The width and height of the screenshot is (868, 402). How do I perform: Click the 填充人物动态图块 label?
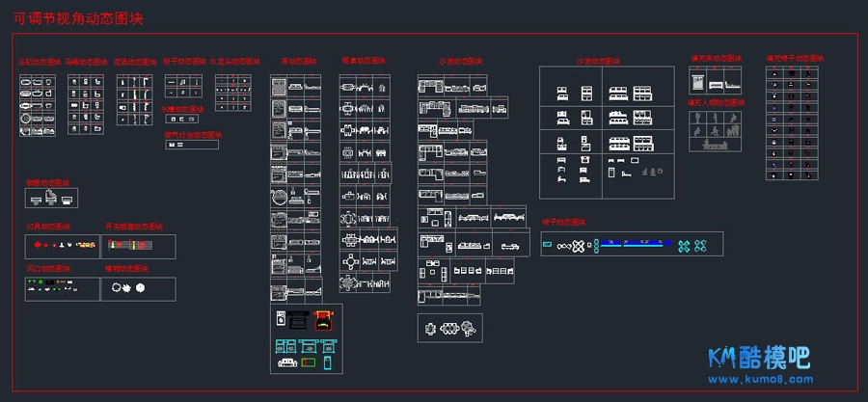point(712,101)
